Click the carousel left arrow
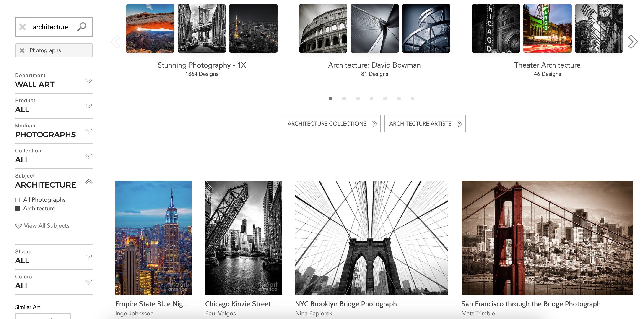This screenshot has height=319, width=644. click(x=115, y=42)
